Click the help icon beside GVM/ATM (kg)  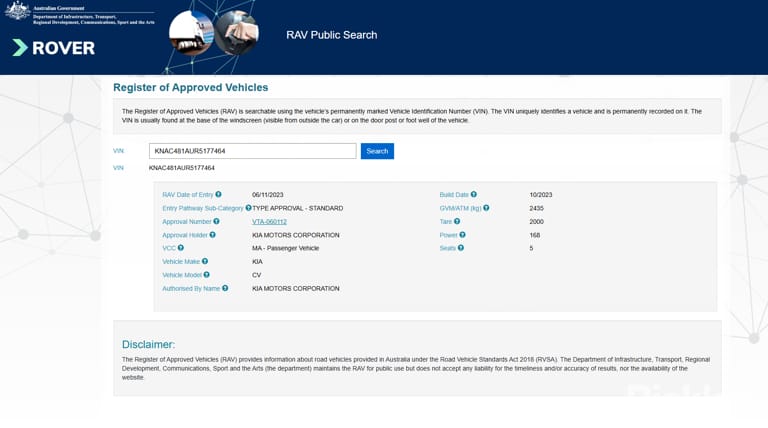coord(486,208)
